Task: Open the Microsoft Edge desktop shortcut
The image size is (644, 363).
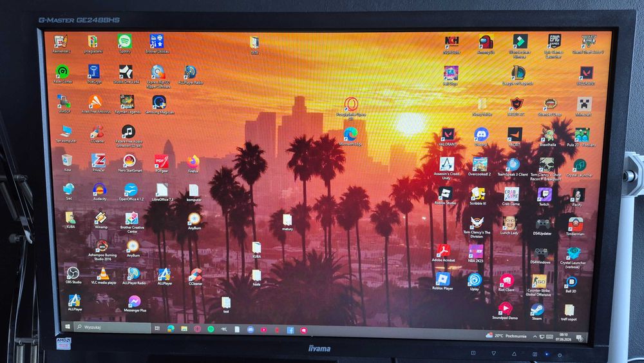Action: tap(350, 137)
